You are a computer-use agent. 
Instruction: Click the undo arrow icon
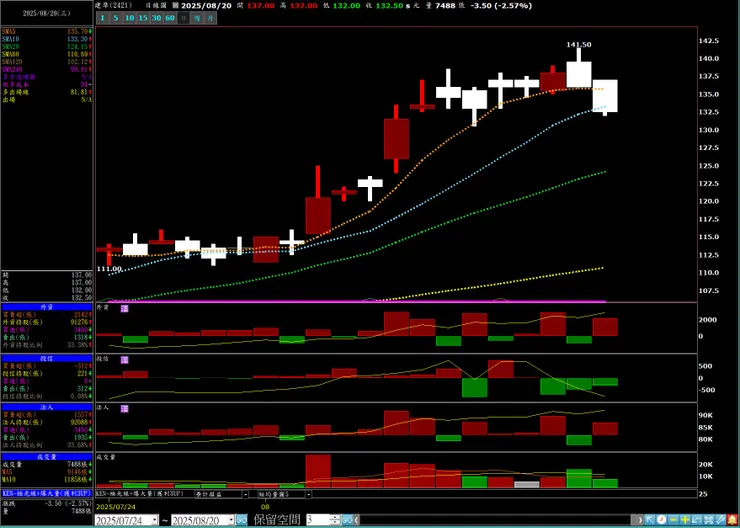click(x=697, y=520)
